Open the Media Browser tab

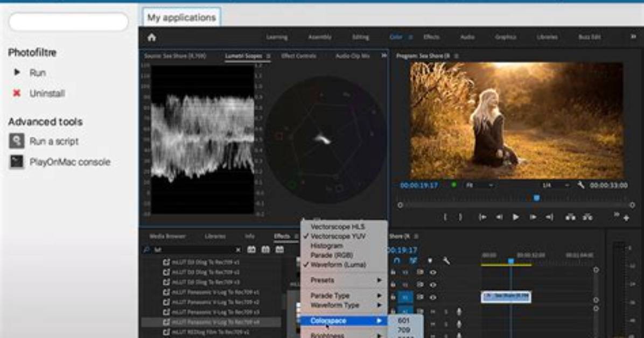pyautogui.click(x=167, y=236)
